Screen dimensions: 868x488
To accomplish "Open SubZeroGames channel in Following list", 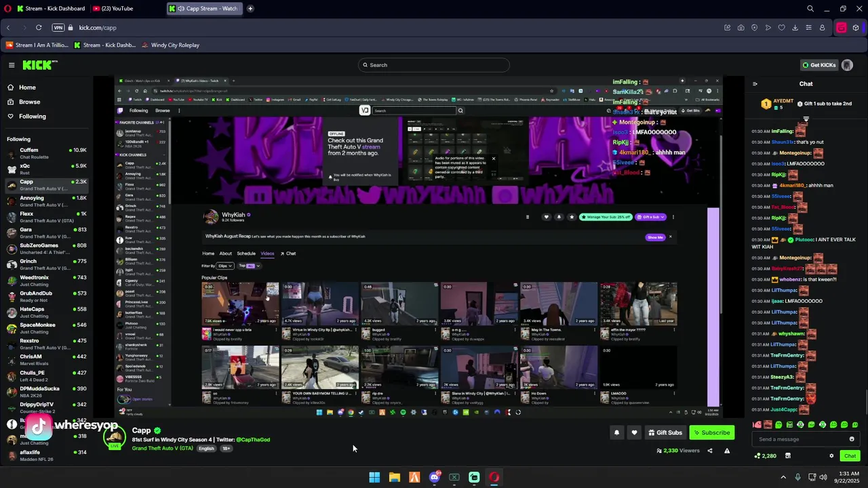I will 46,249.
